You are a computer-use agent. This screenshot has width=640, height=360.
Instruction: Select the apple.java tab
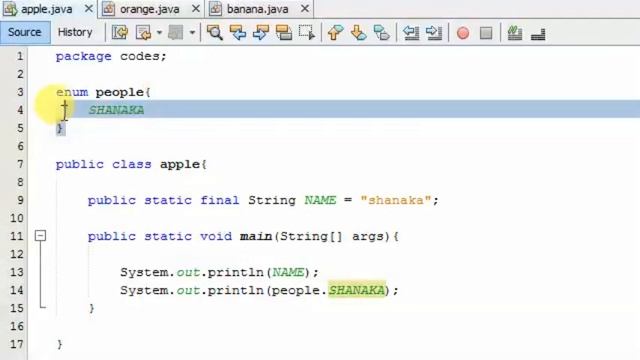click(47, 9)
